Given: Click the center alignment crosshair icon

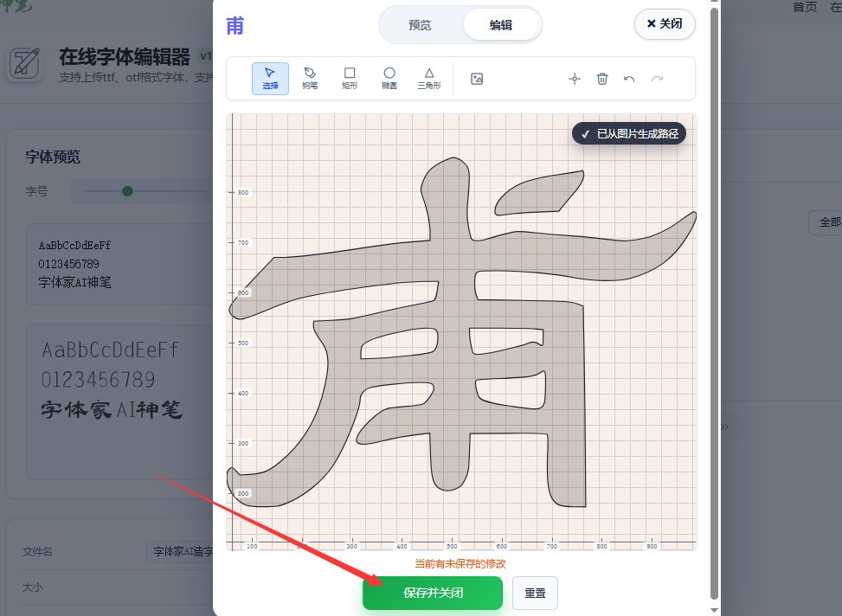Looking at the screenshot, I should click(x=575, y=78).
